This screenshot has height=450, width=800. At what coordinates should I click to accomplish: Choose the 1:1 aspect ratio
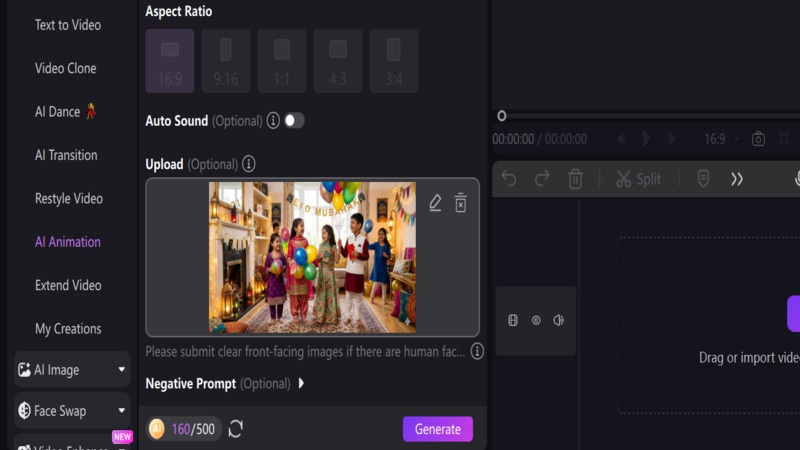tap(282, 61)
